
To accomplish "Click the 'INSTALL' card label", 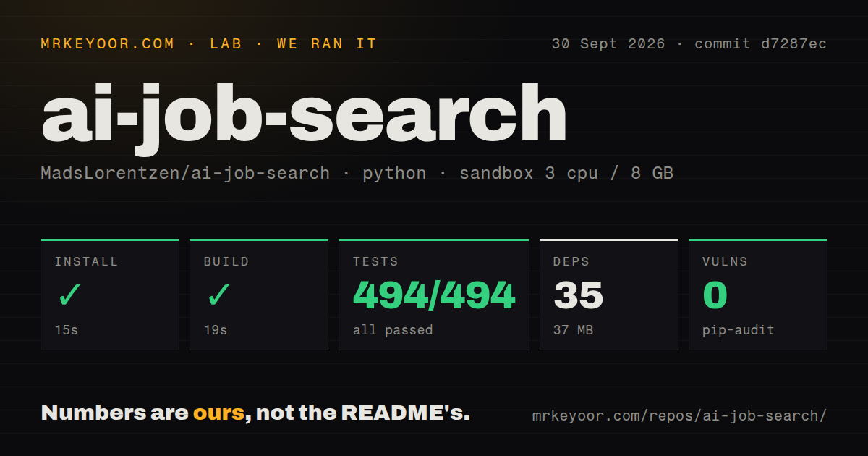I will pos(87,262).
